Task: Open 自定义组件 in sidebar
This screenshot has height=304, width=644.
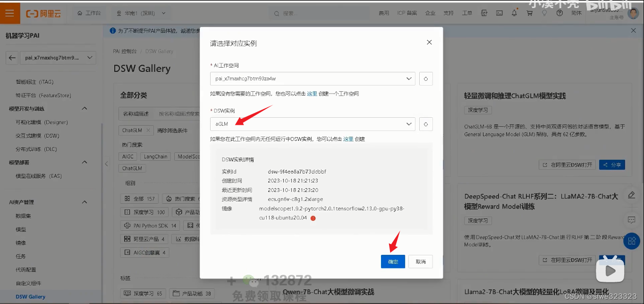Action: point(29,283)
